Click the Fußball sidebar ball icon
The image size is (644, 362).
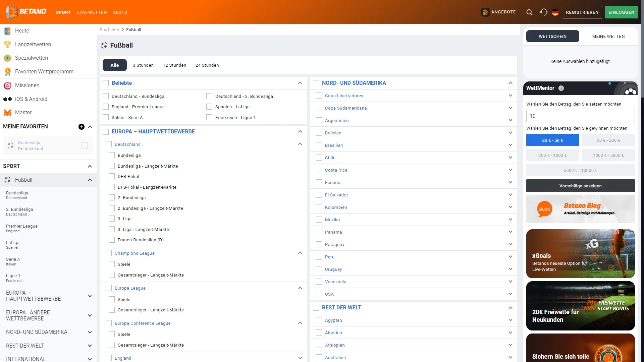point(7,180)
